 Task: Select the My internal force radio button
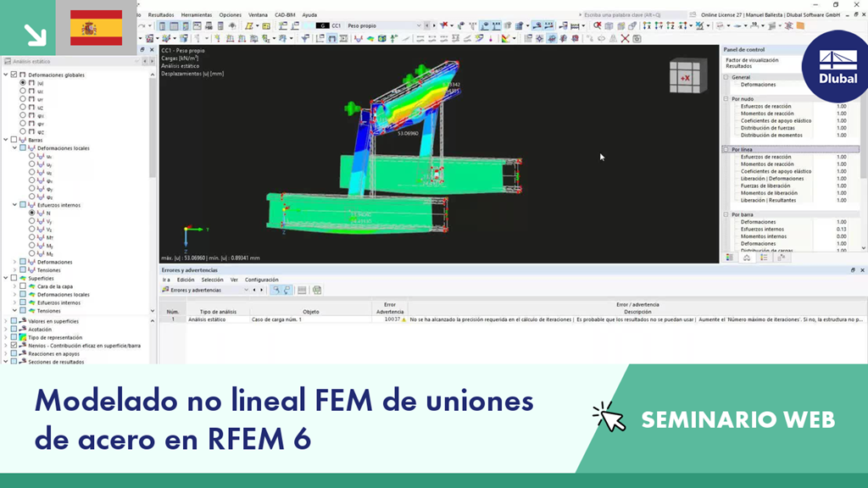click(x=31, y=246)
